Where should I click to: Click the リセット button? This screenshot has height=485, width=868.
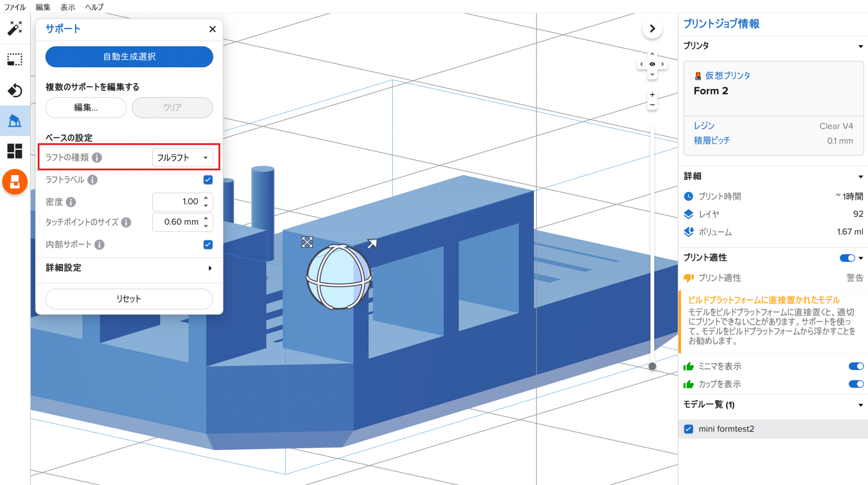coord(129,299)
